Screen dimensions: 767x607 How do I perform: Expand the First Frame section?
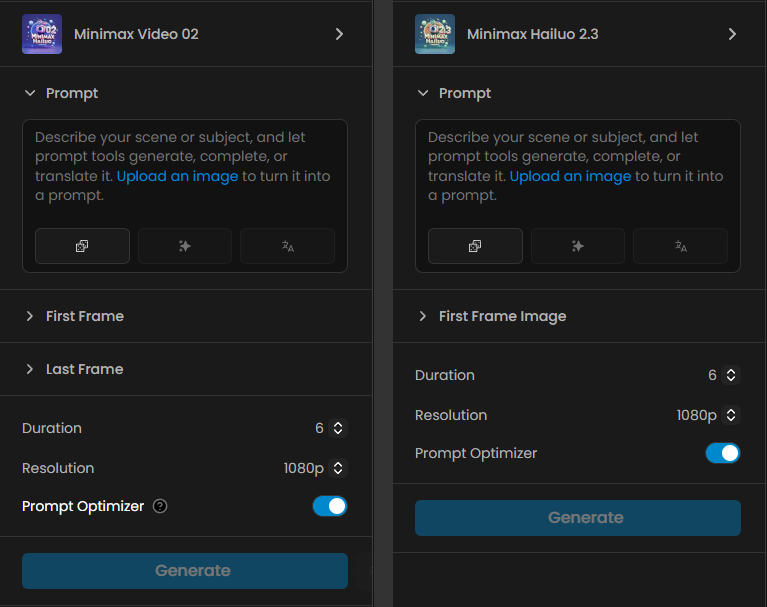coord(85,316)
